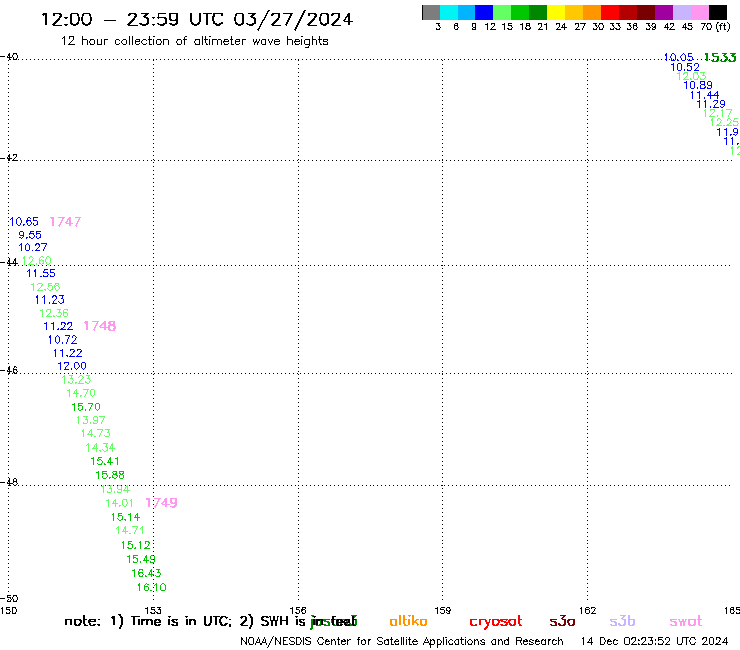Click the wave height reading 15.14
The height and width of the screenshot is (650, 740).
[x=126, y=517]
